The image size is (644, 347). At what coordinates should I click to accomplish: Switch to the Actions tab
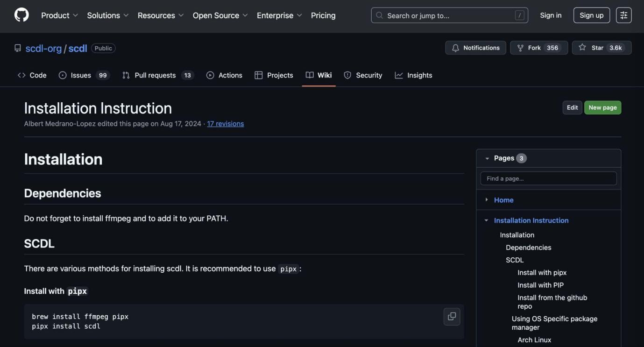(x=224, y=75)
